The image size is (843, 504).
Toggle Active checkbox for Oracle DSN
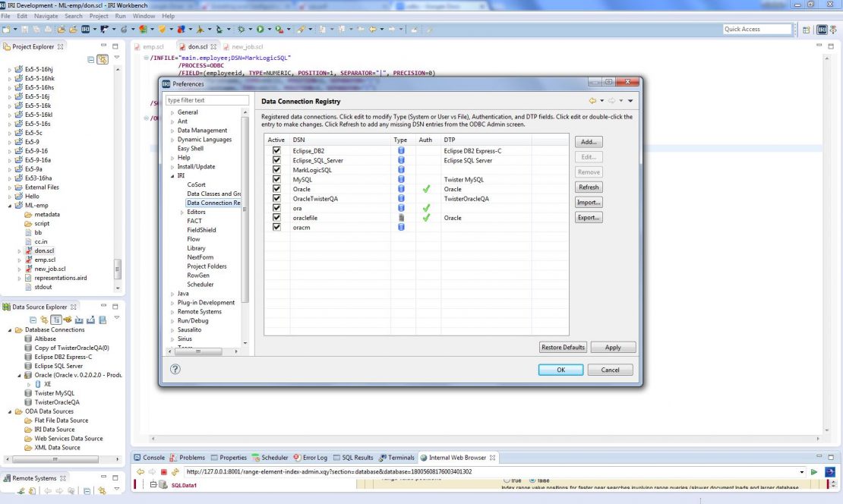pos(276,188)
